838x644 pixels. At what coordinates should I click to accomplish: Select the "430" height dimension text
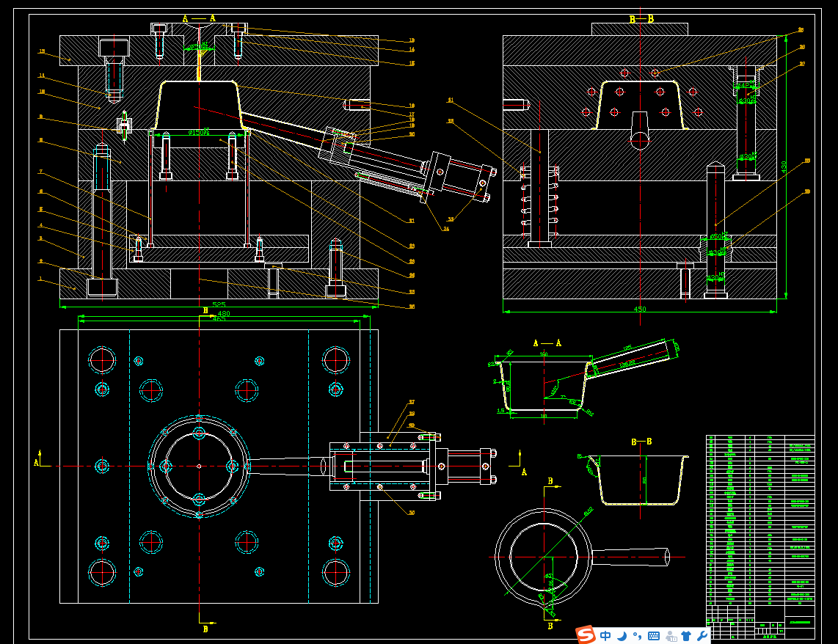coord(784,167)
